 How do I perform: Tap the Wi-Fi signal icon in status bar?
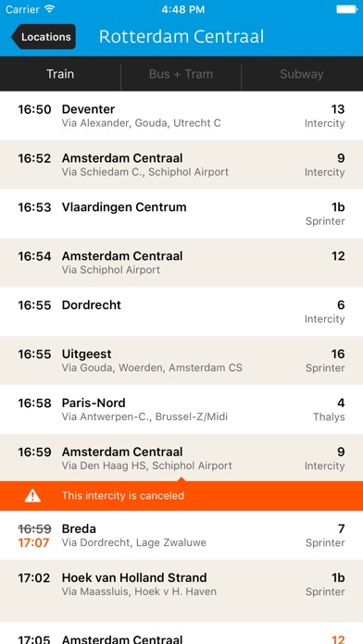click(50, 9)
